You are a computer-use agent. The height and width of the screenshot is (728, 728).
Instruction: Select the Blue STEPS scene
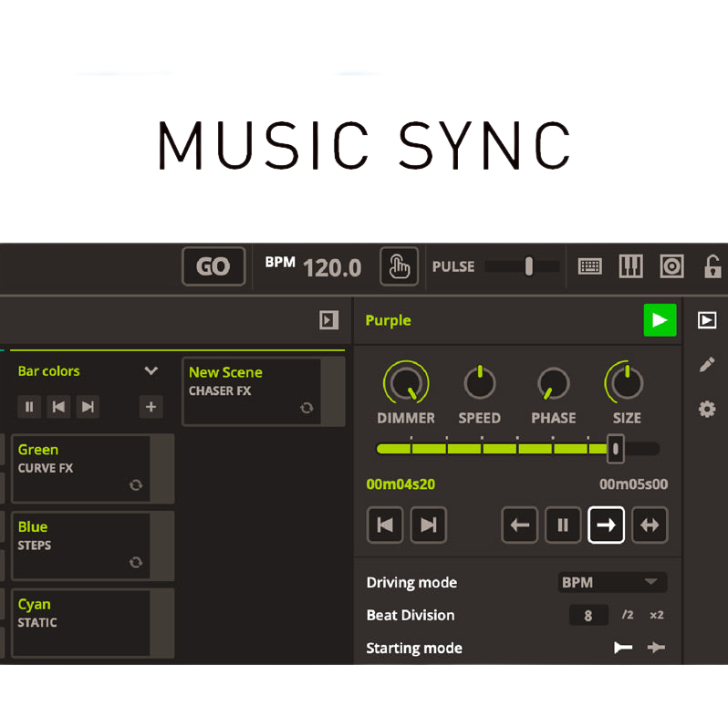coord(93,546)
